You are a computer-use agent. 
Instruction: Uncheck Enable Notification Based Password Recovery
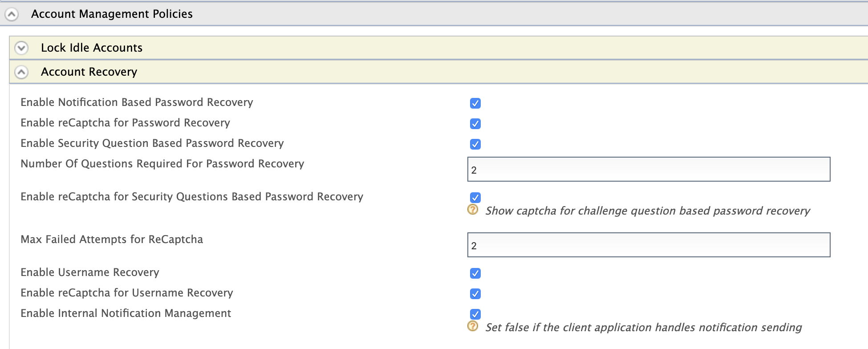pyautogui.click(x=475, y=103)
